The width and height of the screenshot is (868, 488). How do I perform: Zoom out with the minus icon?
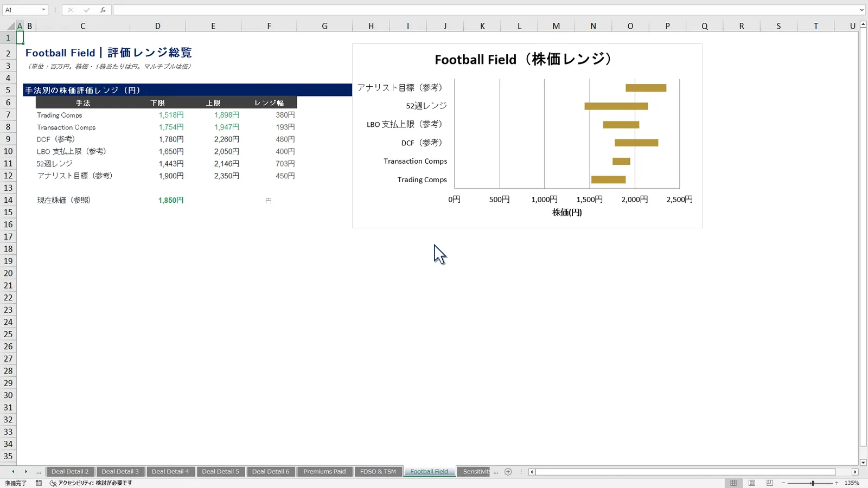[783, 483]
